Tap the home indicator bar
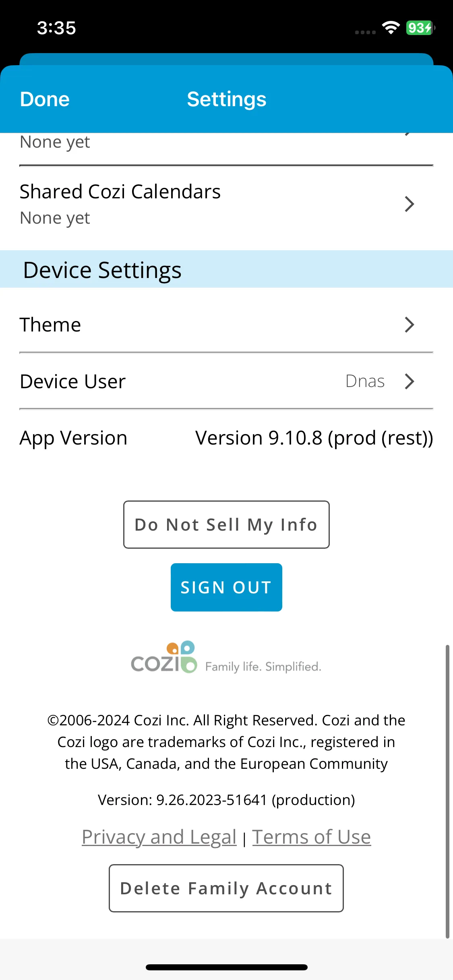Image resolution: width=453 pixels, height=980 pixels. [x=226, y=968]
